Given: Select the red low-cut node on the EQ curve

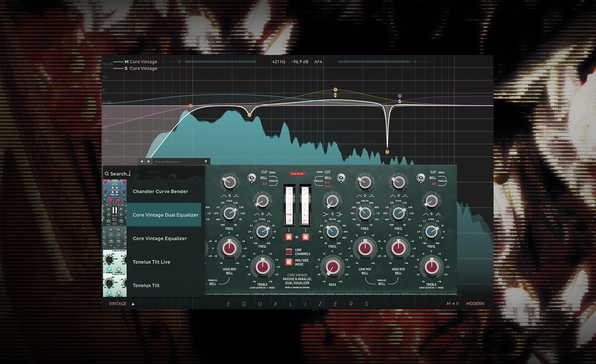Looking at the screenshot, I should [x=191, y=106].
